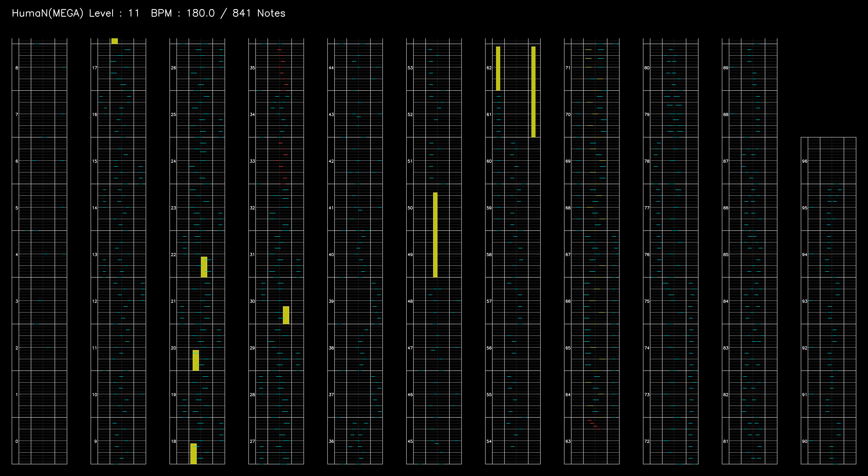
Task: Click measure number 80 label
Action: pos(647,68)
